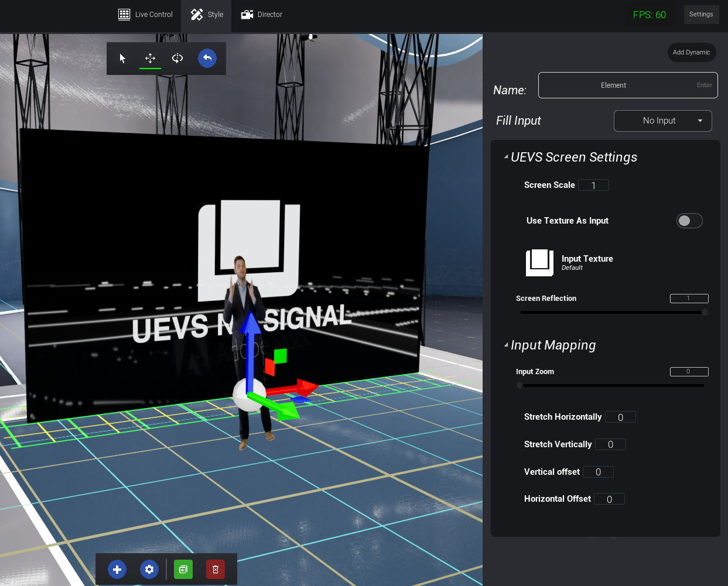Open the Live Control tab
Screen dimensions: 728x586
(146, 15)
